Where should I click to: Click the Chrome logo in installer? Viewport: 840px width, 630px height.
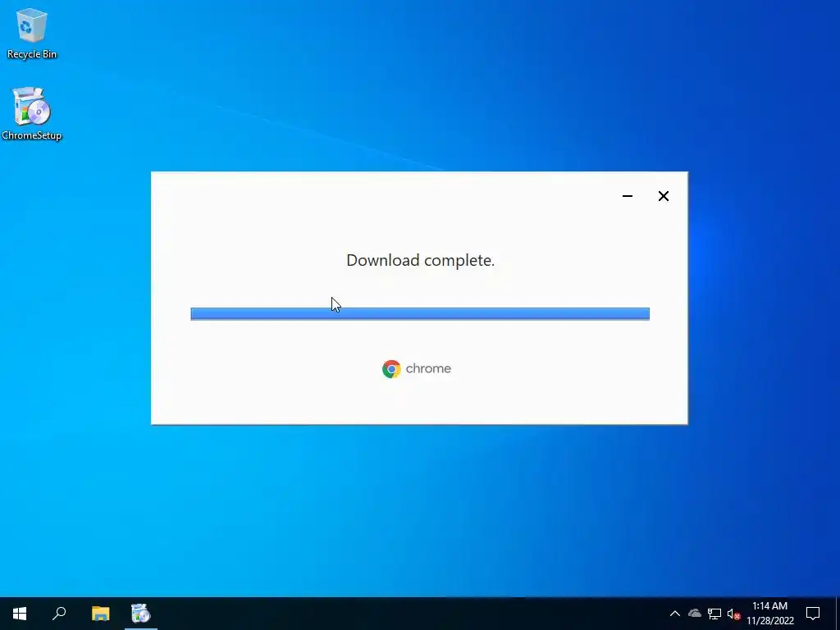tap(391, 369)
